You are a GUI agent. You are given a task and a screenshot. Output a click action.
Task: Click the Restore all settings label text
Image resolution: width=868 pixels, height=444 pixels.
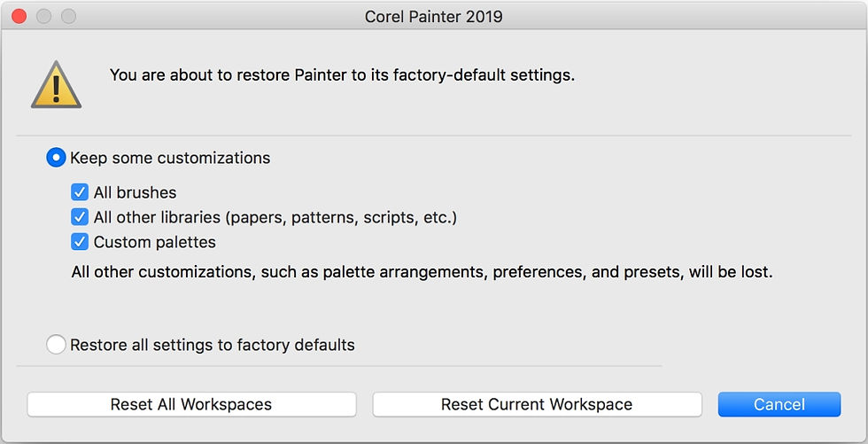click(x=213, y=345)
